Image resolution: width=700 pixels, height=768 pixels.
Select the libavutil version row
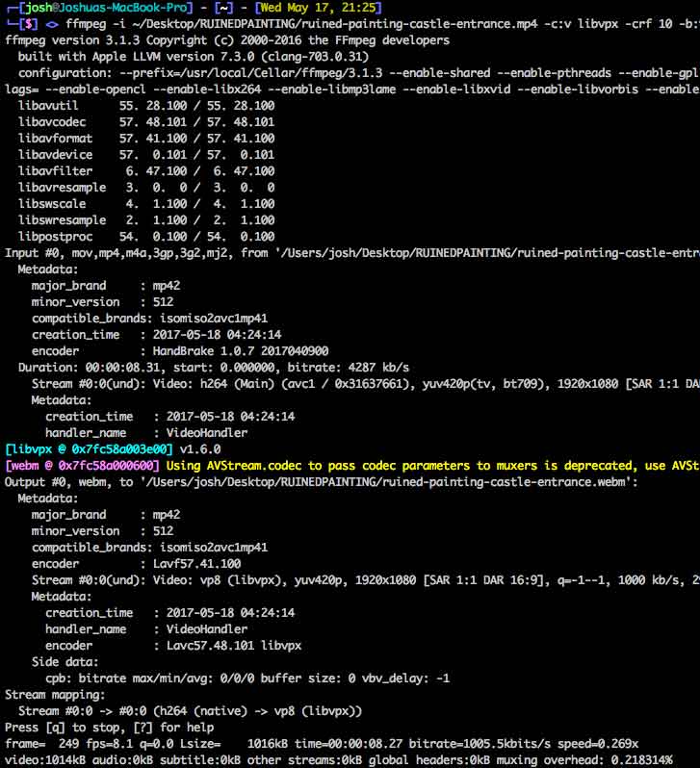pos(146,106)
